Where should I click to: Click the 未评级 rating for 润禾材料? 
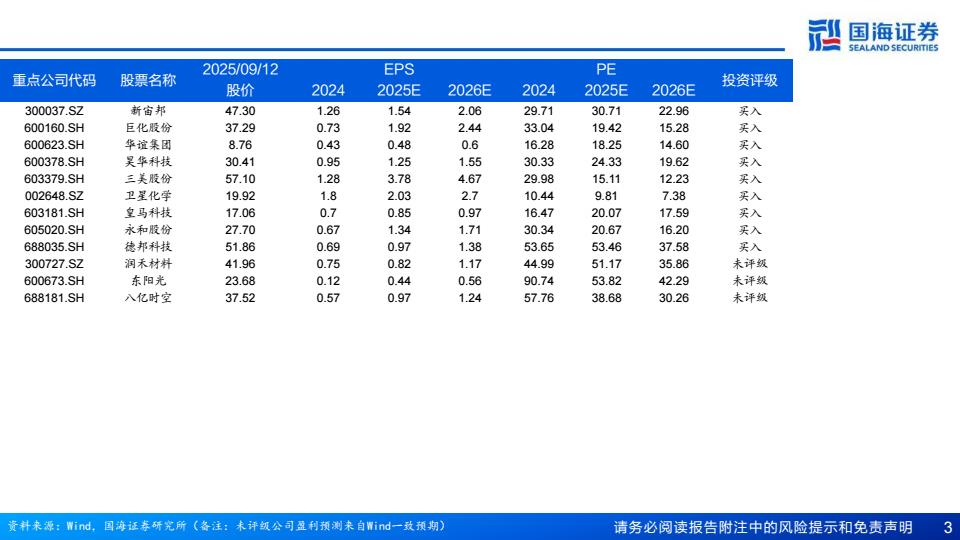(749, 264)
